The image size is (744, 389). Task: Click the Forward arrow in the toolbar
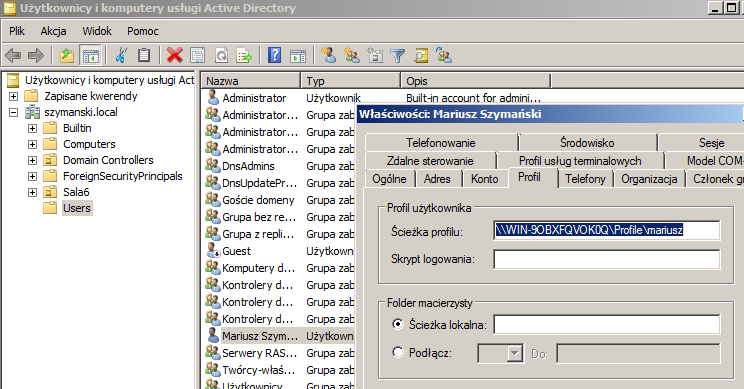pos(36,56)
